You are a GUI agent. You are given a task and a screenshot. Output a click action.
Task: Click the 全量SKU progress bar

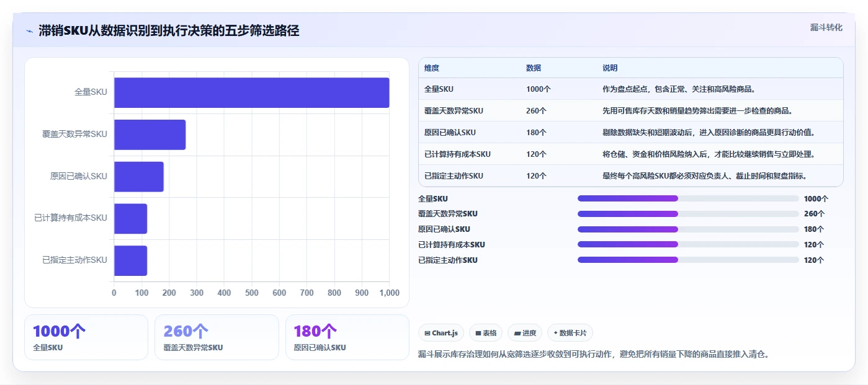[x=688, y=198]
